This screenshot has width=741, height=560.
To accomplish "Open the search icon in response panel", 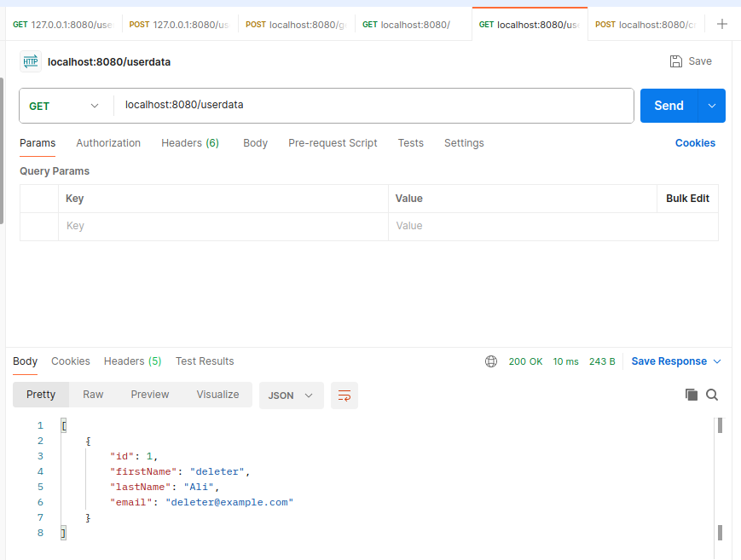I will click(x=712, y=395).
